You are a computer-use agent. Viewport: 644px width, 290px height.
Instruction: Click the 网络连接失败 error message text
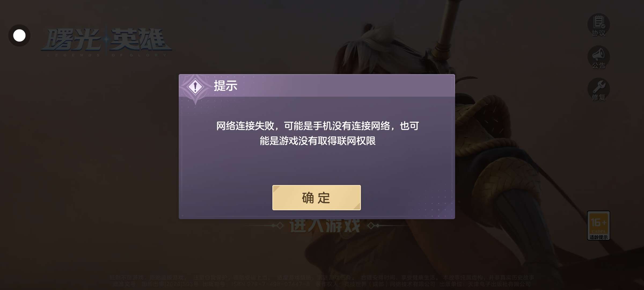pyautogui.click(x=317, y=133)
